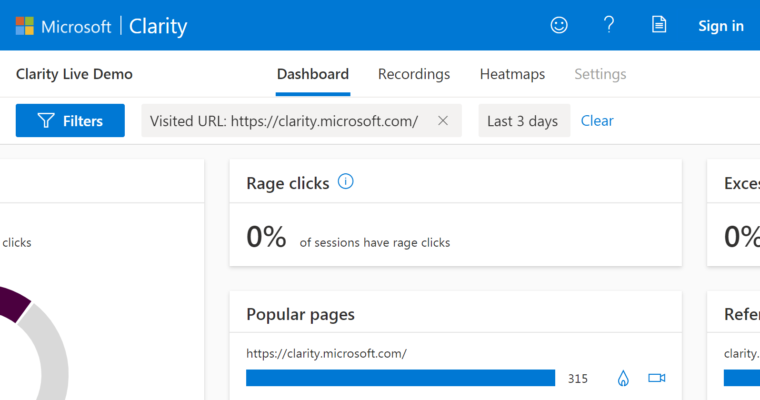Click the https://clarity.microsoft.com/ page URL

click(x=326, y=353)
